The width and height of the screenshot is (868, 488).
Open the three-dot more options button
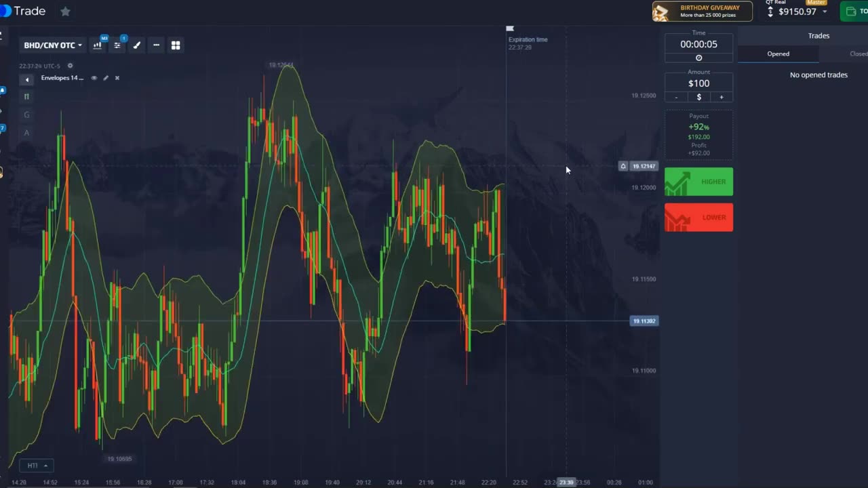156,45
